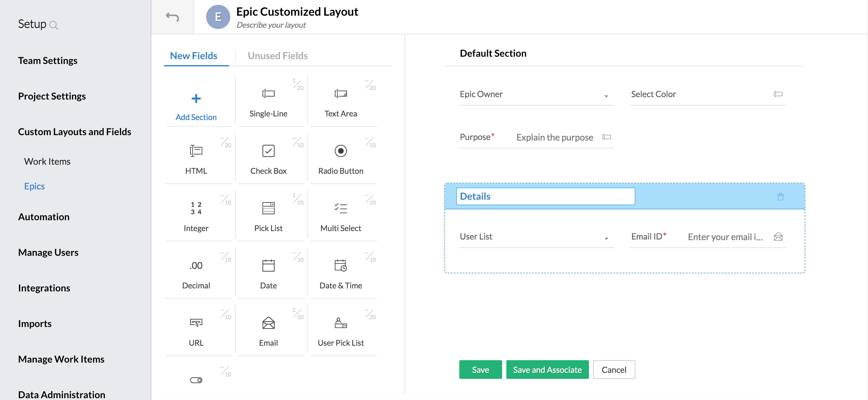Click the Save and Associate button
The width and height of the screenshot is (868, 400).
(547, 369)
